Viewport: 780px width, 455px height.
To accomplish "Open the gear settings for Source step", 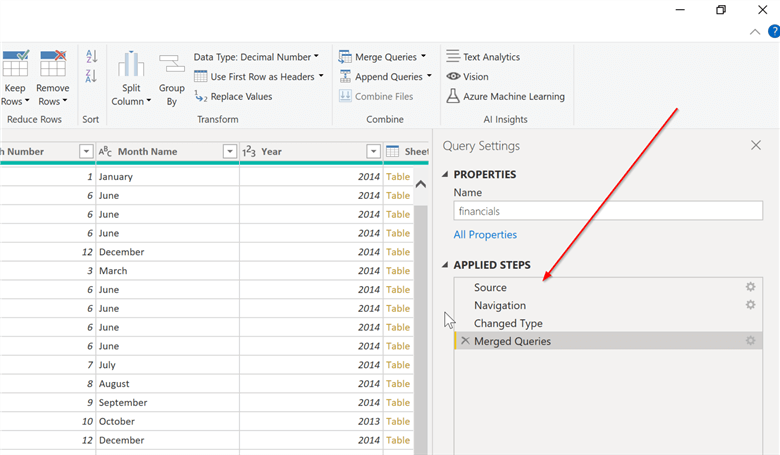I will [x=750, y=287].
